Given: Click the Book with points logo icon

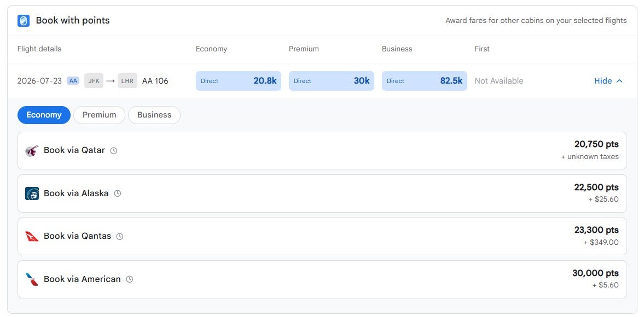Looking at the screenshot, I should pos(24,21).
